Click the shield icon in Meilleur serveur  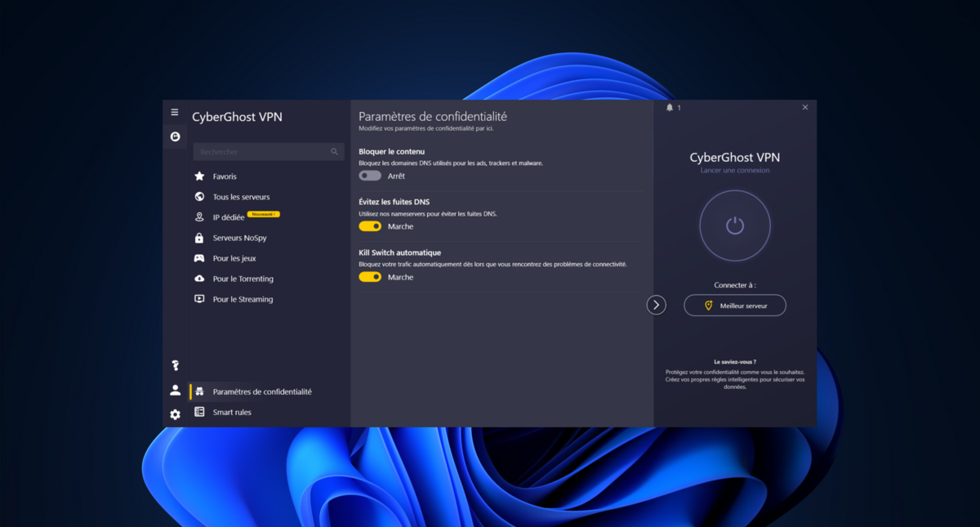[709, 306]
